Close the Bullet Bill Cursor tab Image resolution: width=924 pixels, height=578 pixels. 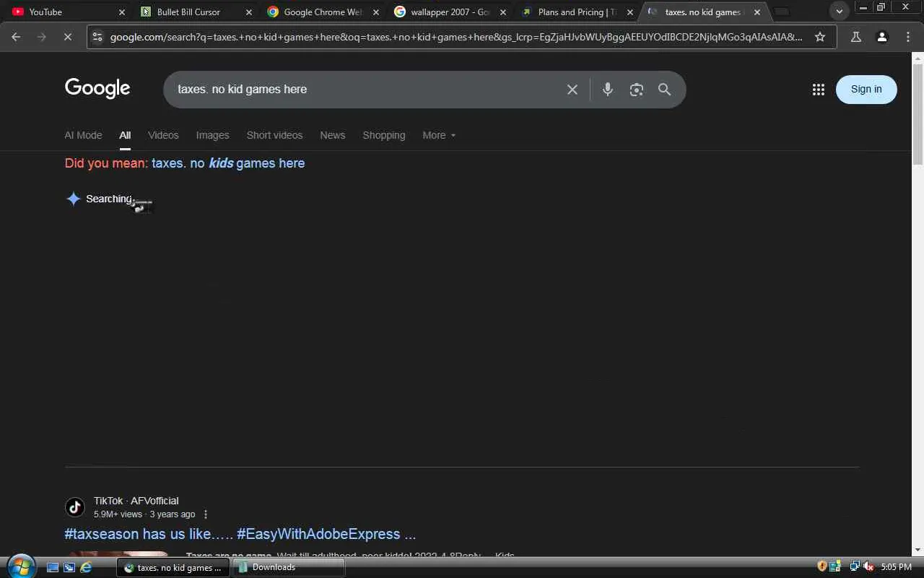(x=249, y=12)
